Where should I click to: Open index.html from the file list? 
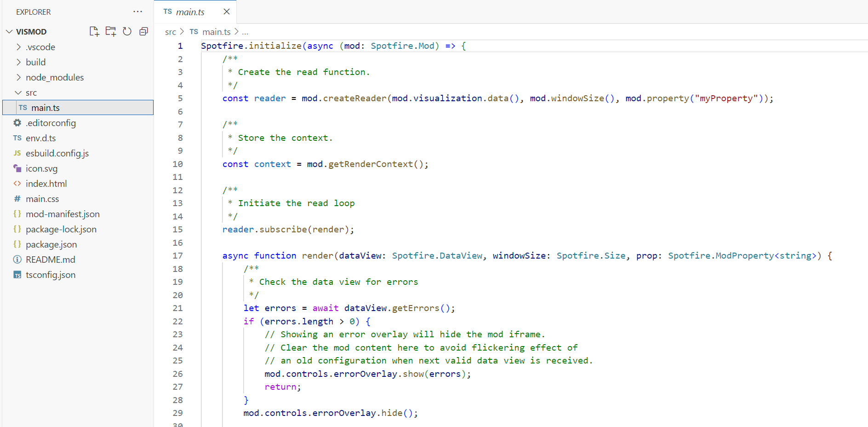click(78, 184)
